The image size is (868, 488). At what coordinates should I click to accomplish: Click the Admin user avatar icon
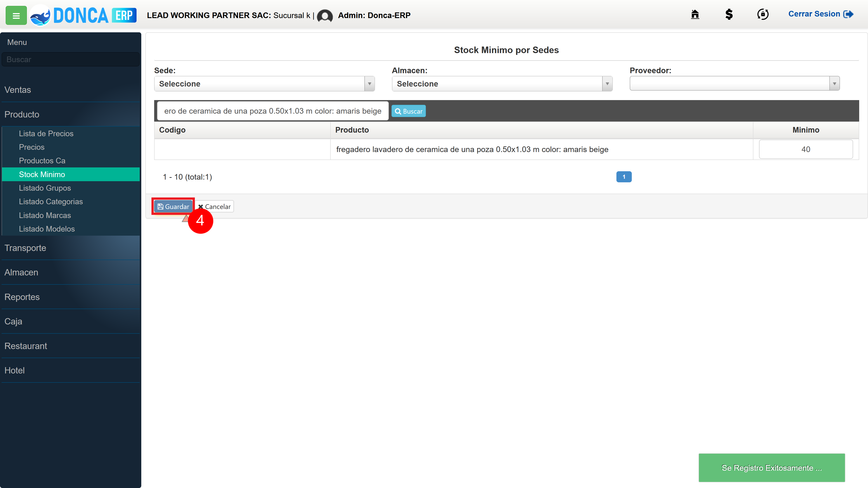pos(325,16)
